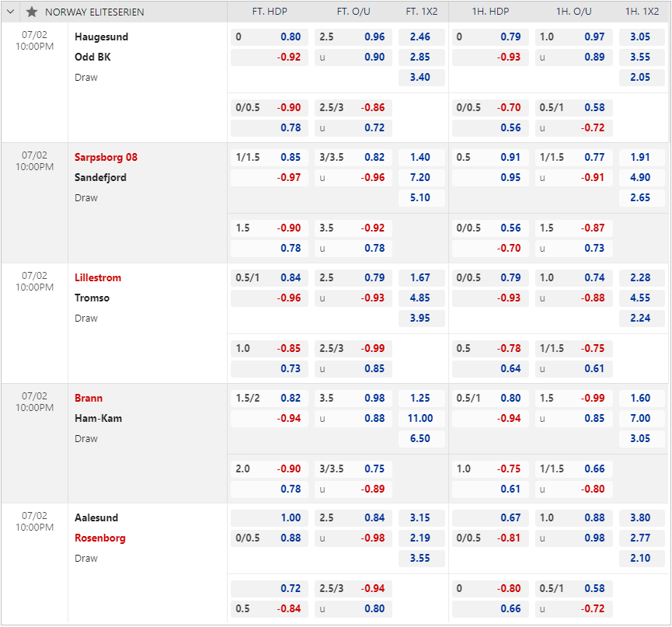The height and width of the screenshot is (627, 672).
Task: Select Aalesund FT over 2.5/3 odds -0.94
Action: click(x=353, y=589)
